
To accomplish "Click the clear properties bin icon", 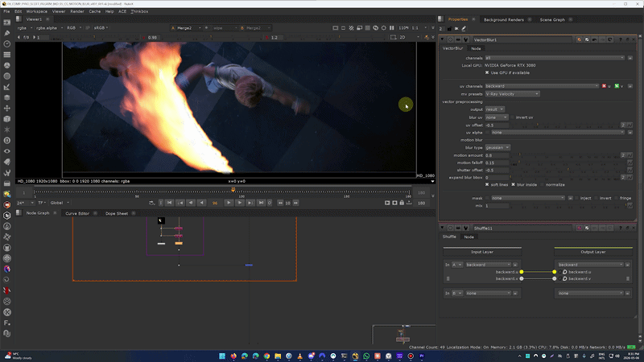I will point(456,29).
